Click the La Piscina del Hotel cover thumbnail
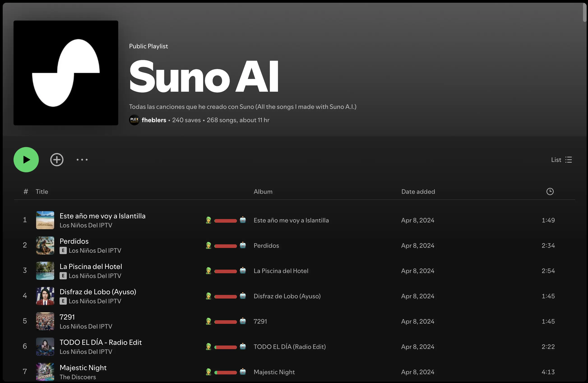 click(45, 271)
